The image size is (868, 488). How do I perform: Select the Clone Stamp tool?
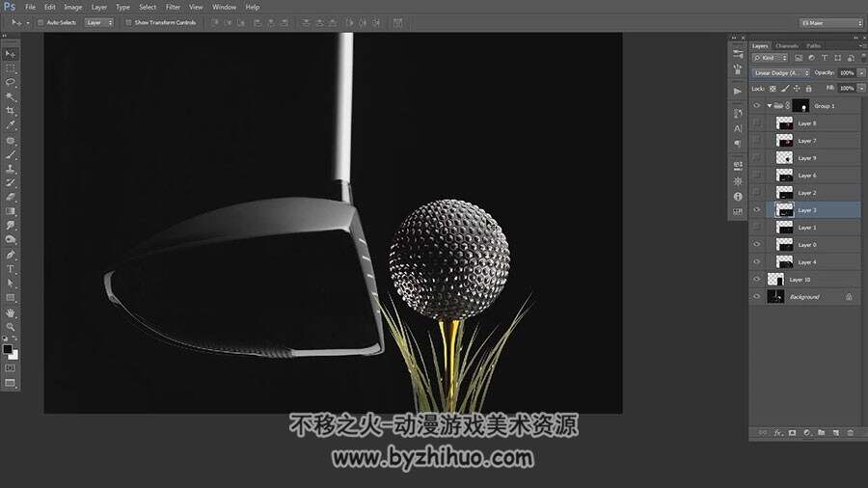(11, 169)
